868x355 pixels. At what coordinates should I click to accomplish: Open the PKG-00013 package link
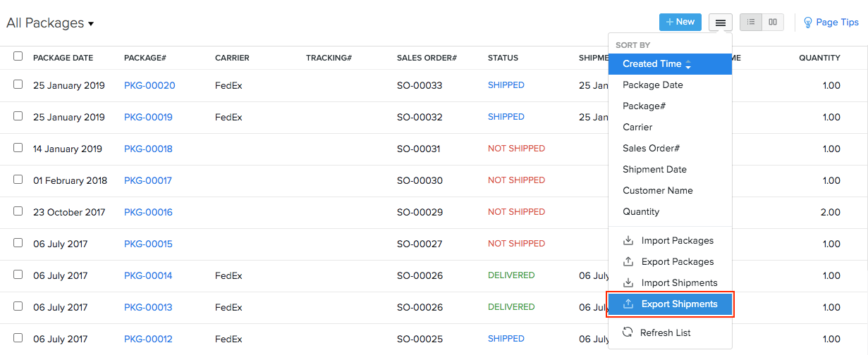148,307
